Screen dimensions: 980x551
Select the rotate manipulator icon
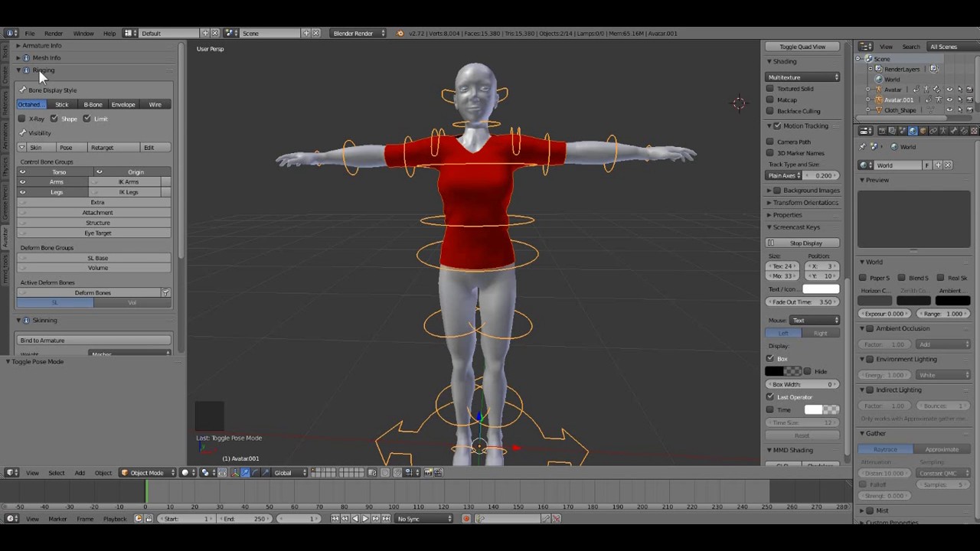256,472
